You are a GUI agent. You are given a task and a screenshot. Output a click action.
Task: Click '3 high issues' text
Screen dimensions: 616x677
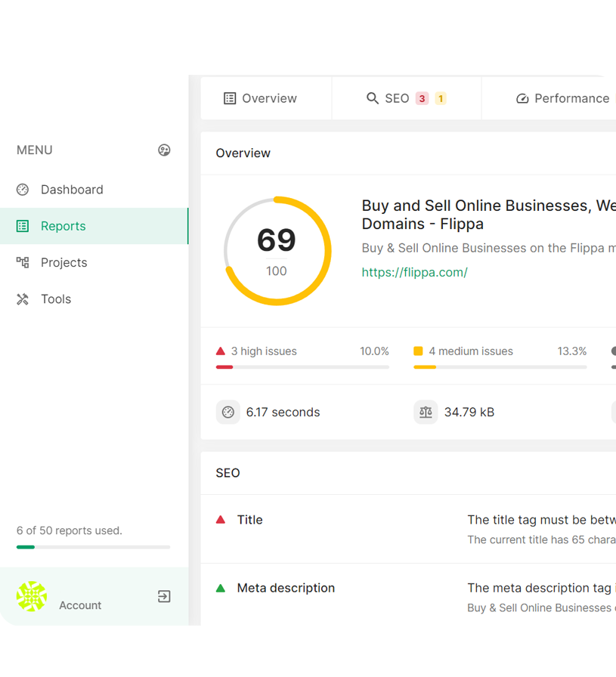264,351
